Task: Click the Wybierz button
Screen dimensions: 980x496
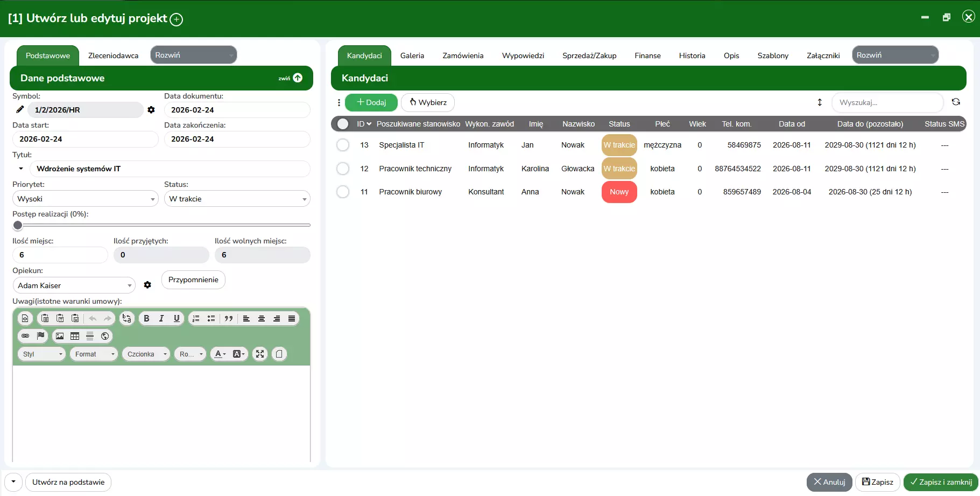Action: point(428,102)
